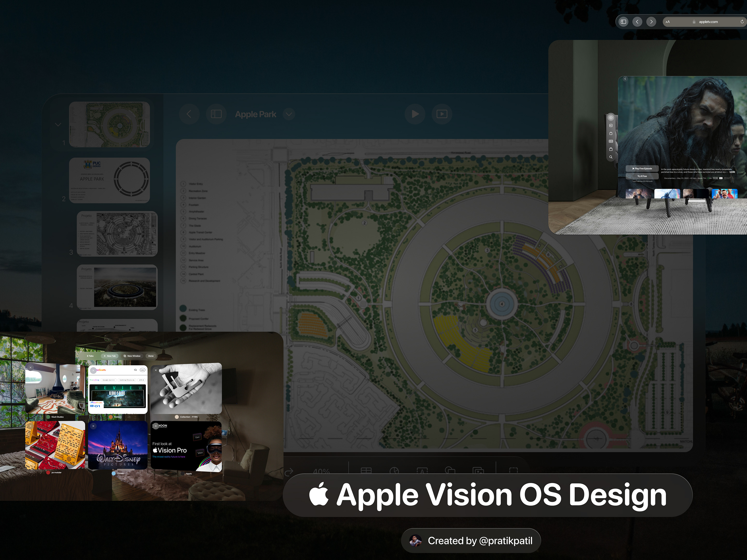Close the Mush Studios tab
Screen dimensions: 747x560
pos(30,368)
